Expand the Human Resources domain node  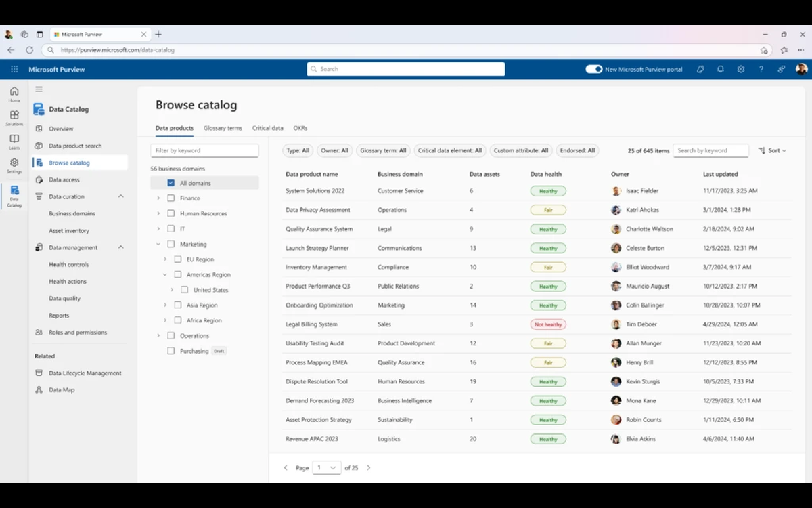[158, 213]
